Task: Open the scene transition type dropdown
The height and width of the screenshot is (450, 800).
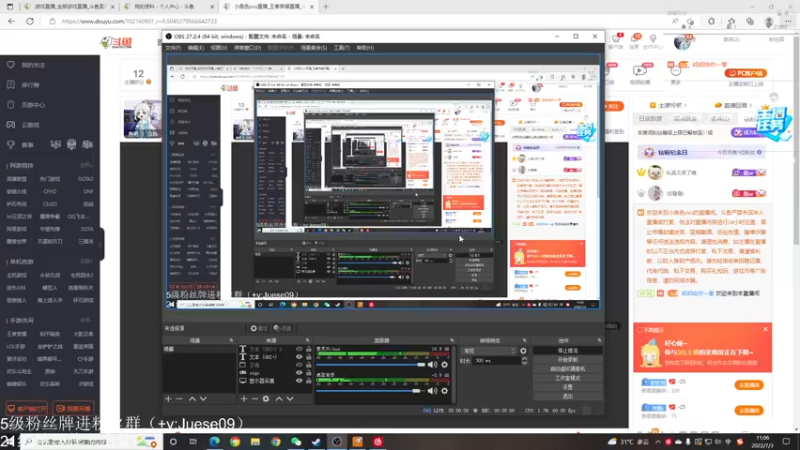Action: coord(489,351)
